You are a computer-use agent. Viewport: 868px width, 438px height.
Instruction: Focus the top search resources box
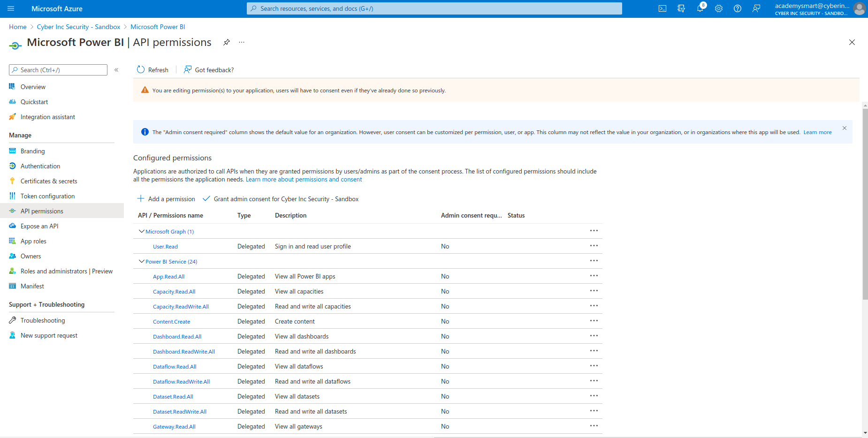pyautogui.click(x=434, y=8)
